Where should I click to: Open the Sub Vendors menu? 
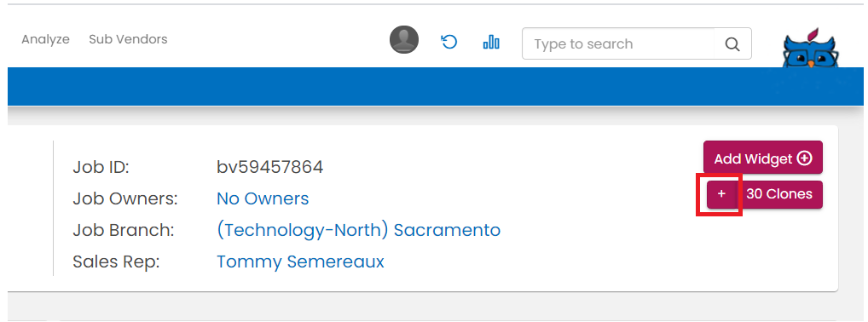point(128,39)
